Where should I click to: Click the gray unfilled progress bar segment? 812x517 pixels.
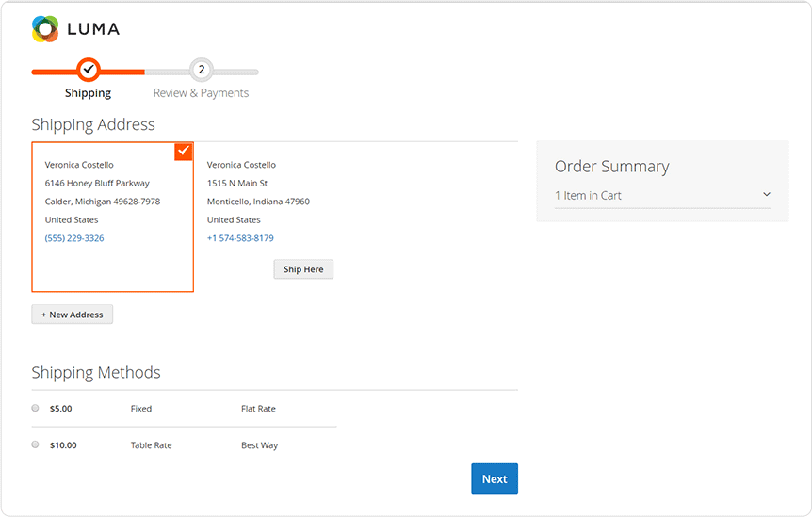coord(237,72)
